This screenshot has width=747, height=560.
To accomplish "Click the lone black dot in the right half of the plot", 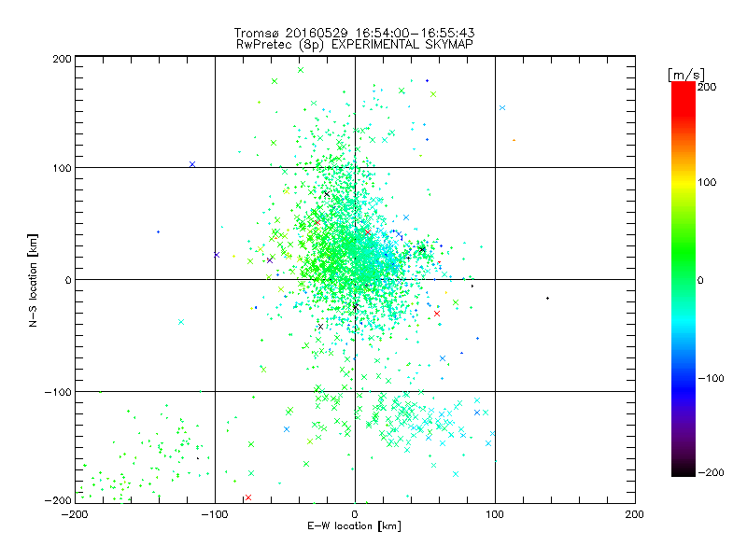I will click(548, 298).
